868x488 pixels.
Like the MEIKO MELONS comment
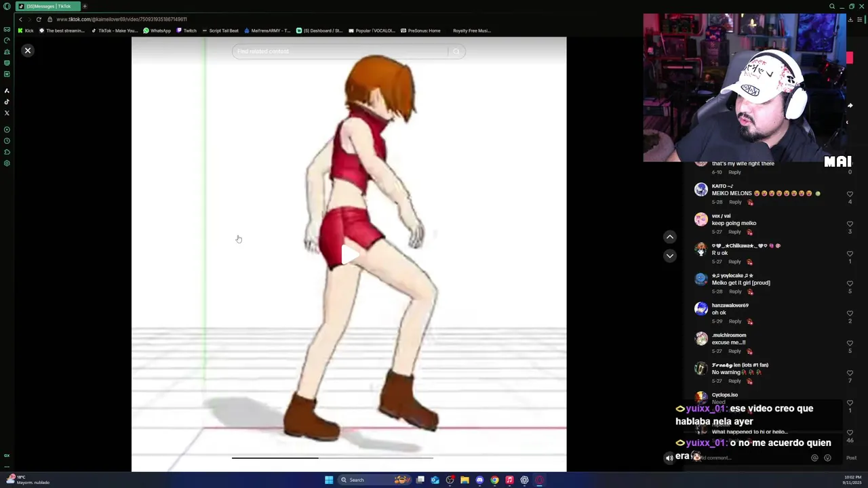point(850,195)
